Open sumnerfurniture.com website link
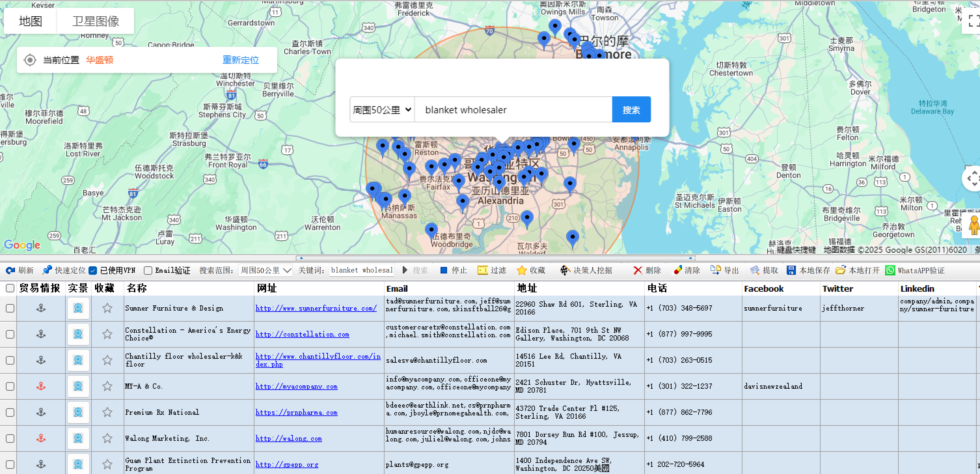This screenshot has width=980, height=474. click(316, 308)
